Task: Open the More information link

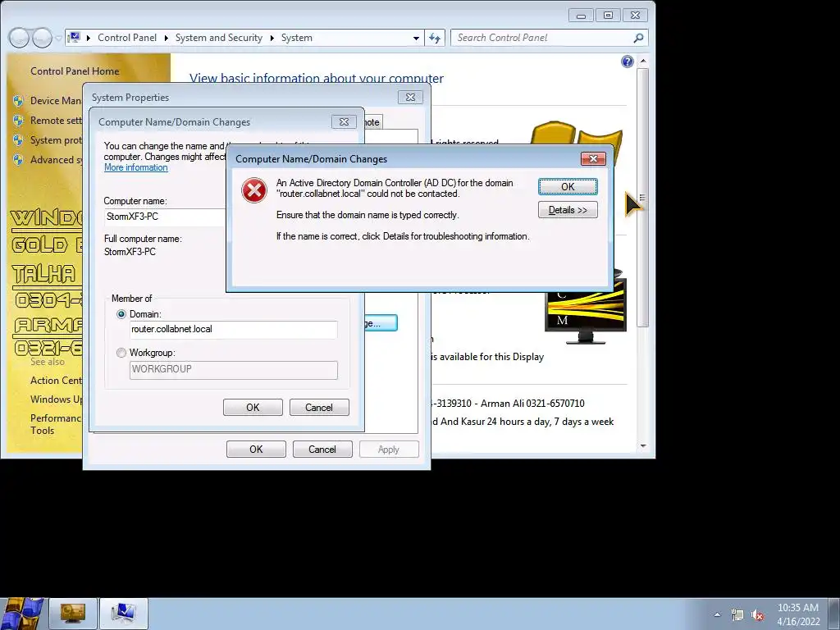Action: click(x=136, y=167)
